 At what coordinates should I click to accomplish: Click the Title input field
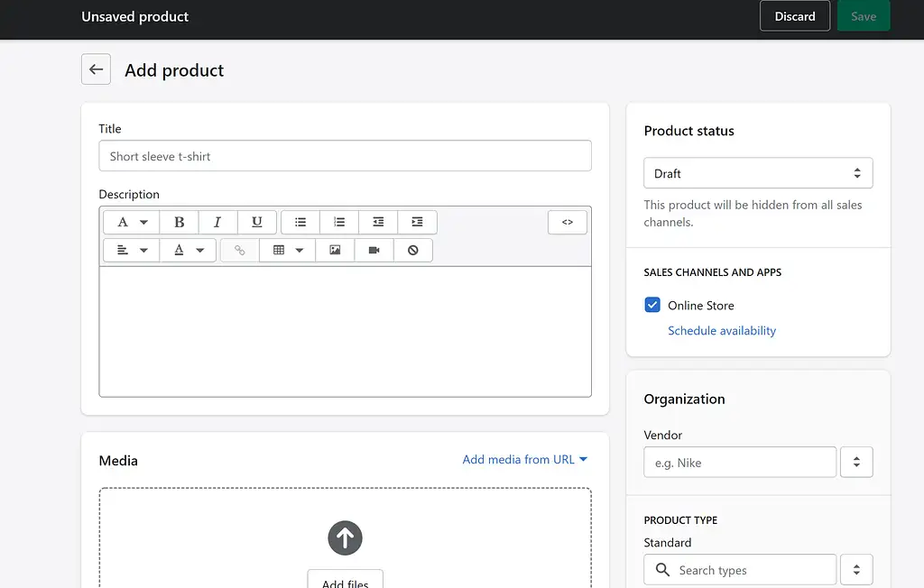[345, 156]
